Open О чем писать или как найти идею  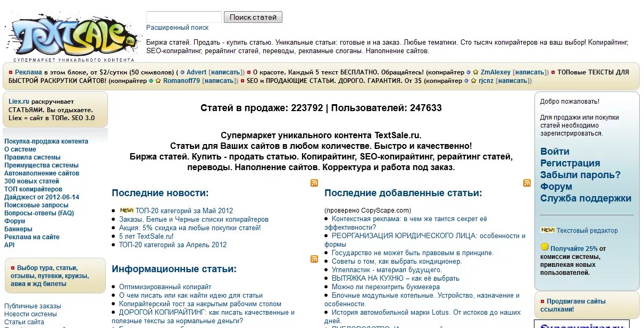(191, 296)
